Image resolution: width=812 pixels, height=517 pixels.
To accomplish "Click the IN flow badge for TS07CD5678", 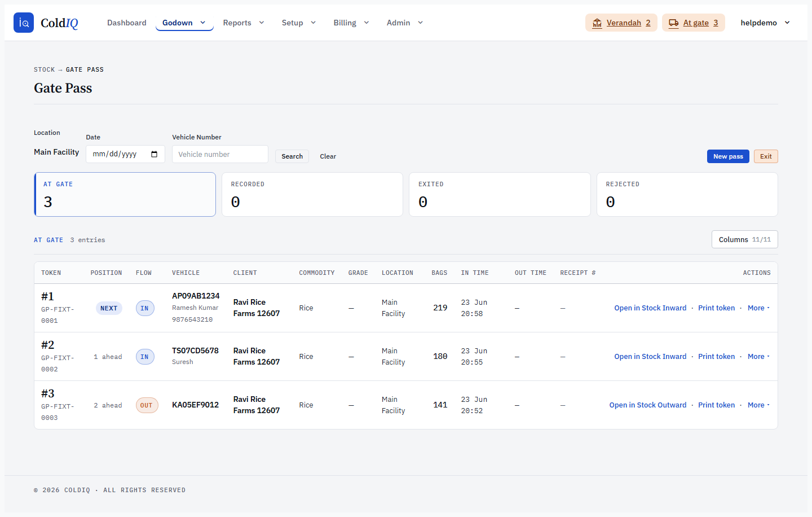I will 145,357.
